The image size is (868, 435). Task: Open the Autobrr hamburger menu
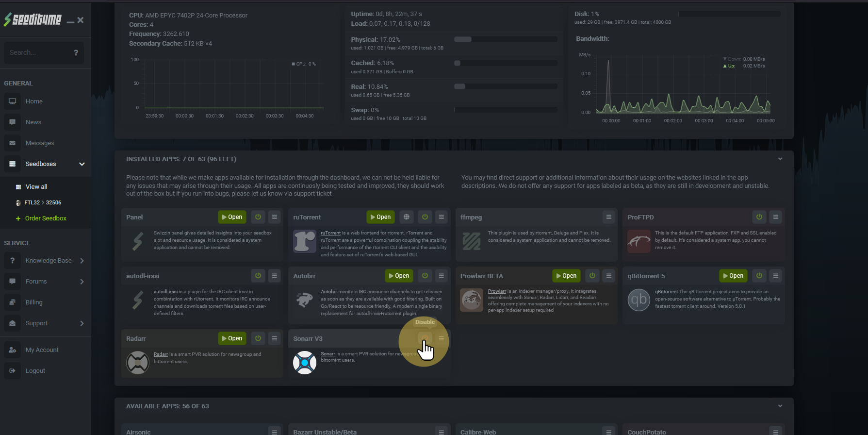tap(442, 276)
